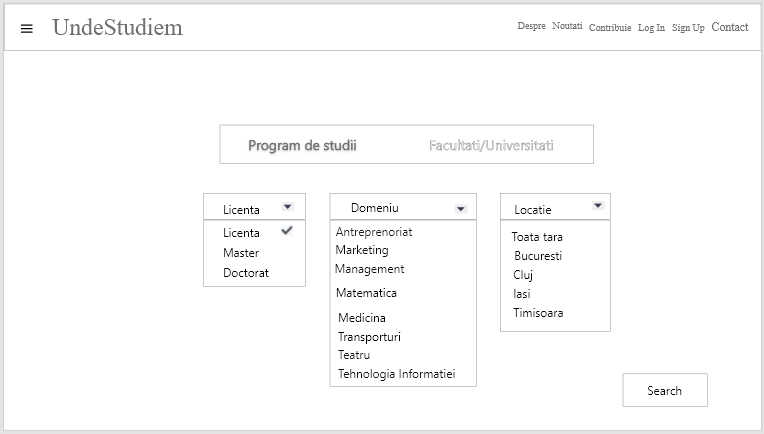This screenshot has height=434, width=764.
Task: Expand the Locatie dropdown arrow
Action: coord(597,206)
